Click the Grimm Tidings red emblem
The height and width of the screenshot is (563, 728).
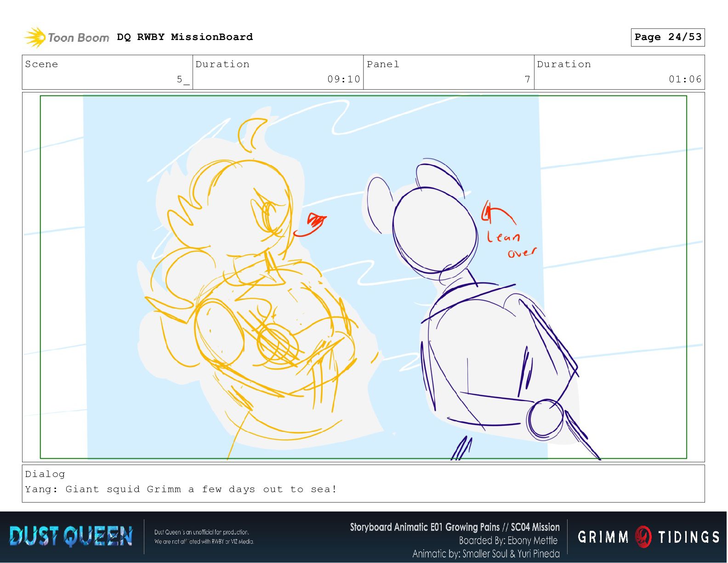click(643, 537)
